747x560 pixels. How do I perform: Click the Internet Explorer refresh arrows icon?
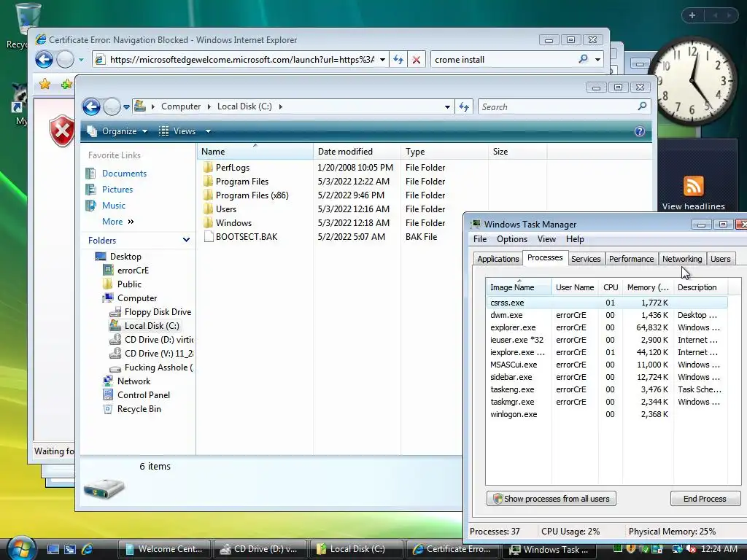pos(398,60)
